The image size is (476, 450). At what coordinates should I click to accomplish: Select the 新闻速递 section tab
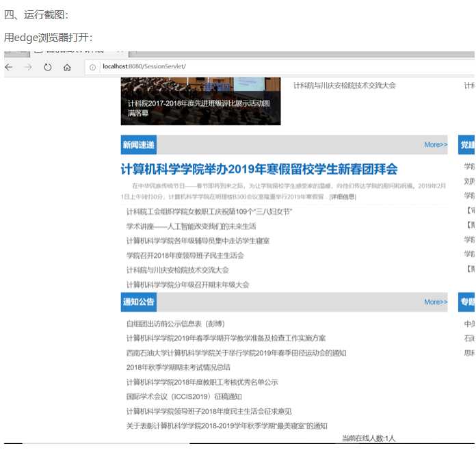tap(139, 145)
